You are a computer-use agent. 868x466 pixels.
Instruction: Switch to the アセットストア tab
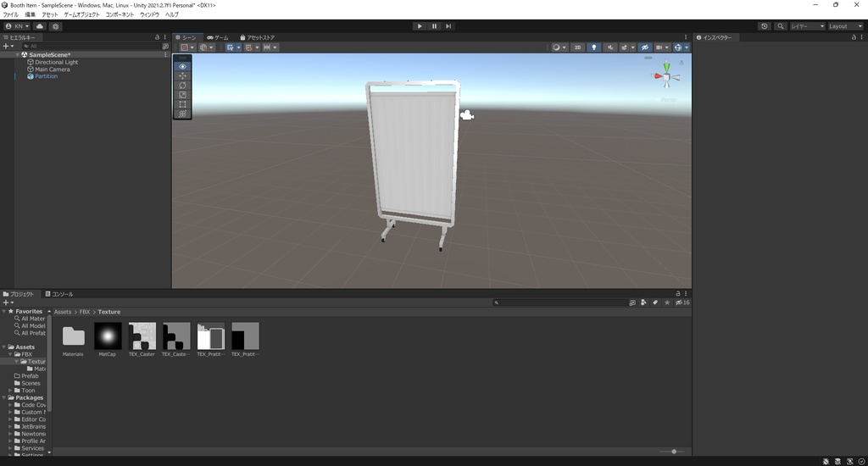point(258,37)
